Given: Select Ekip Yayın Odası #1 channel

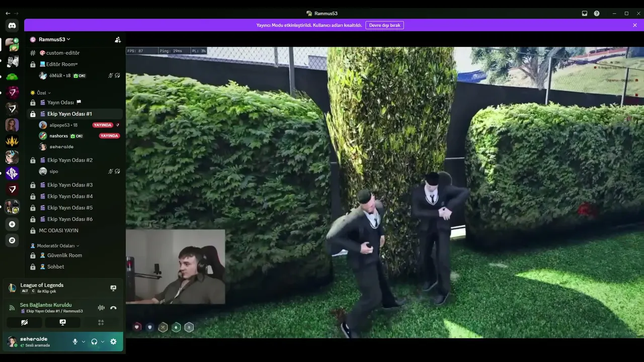Looking at the screenshot, I should coord(74,114).
